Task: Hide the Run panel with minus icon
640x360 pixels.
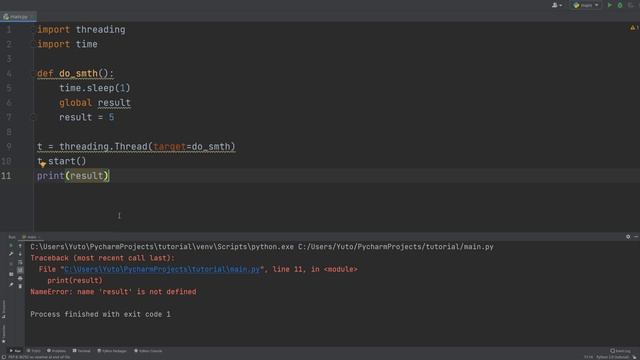Action: [x=636, y=237]
